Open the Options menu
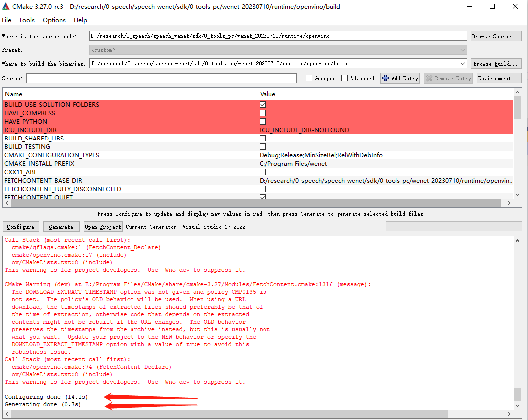This screenshot has height=420, width=528. [54, 20]
